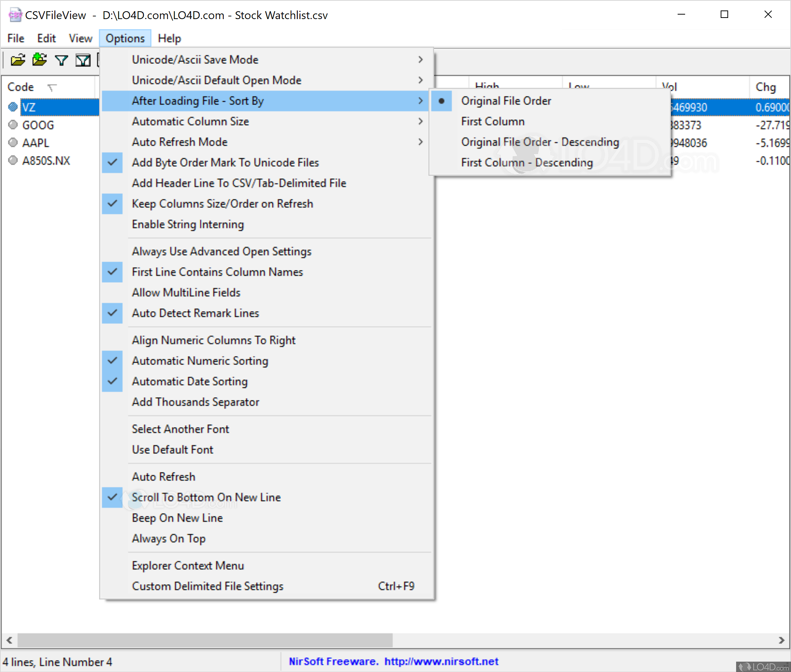Screen dimensions: 791x672
Task: Select the GOOG row
Action: point(38,125)
